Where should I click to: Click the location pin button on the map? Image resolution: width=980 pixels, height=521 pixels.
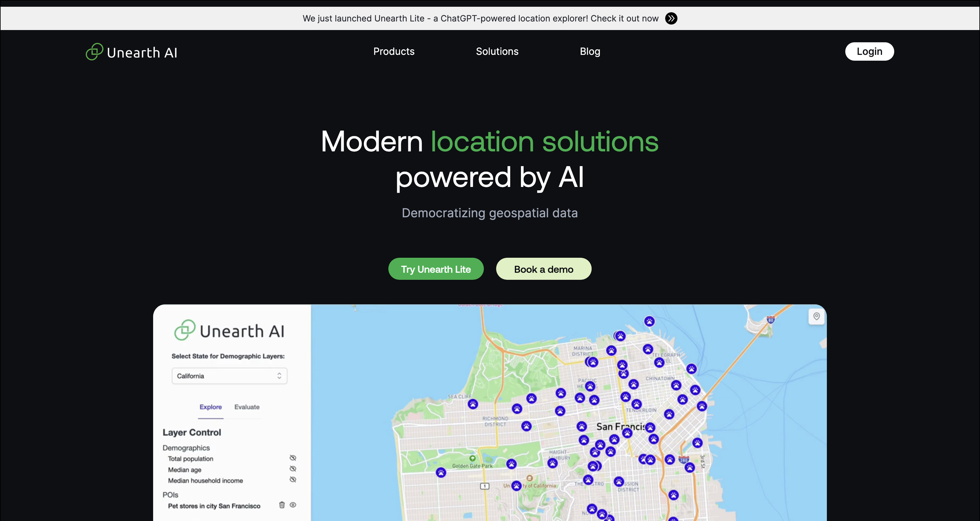coord(816,317)
